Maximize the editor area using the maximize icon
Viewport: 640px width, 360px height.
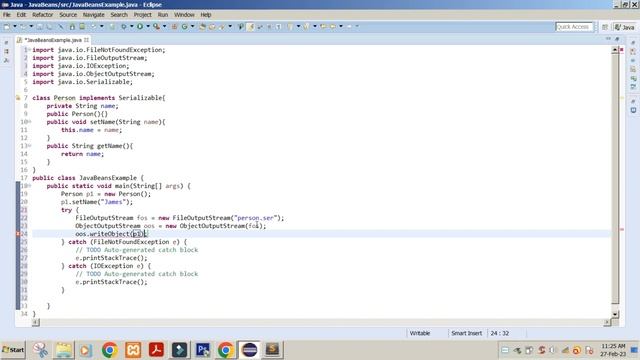pos(617,39)
